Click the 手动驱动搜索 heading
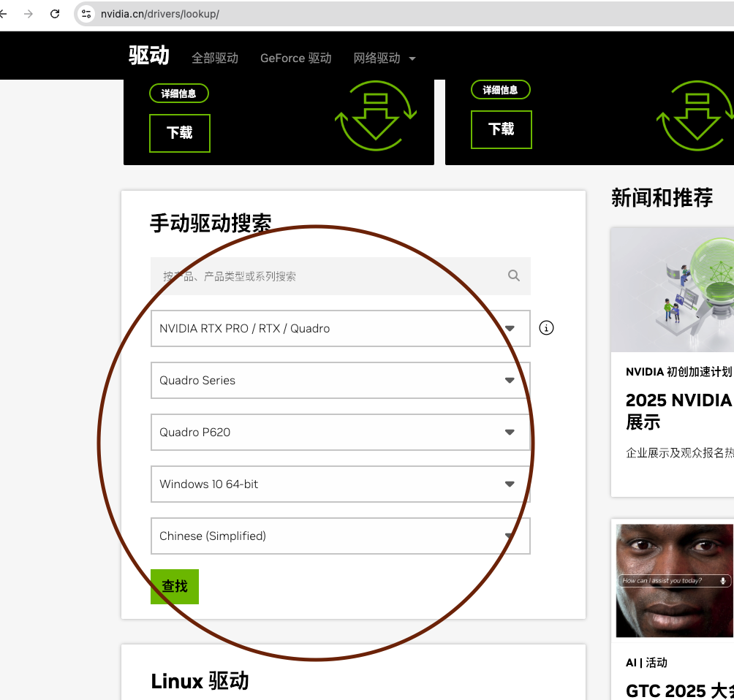Viewport: 734px width, 700px height. click(x=211, y=223)
